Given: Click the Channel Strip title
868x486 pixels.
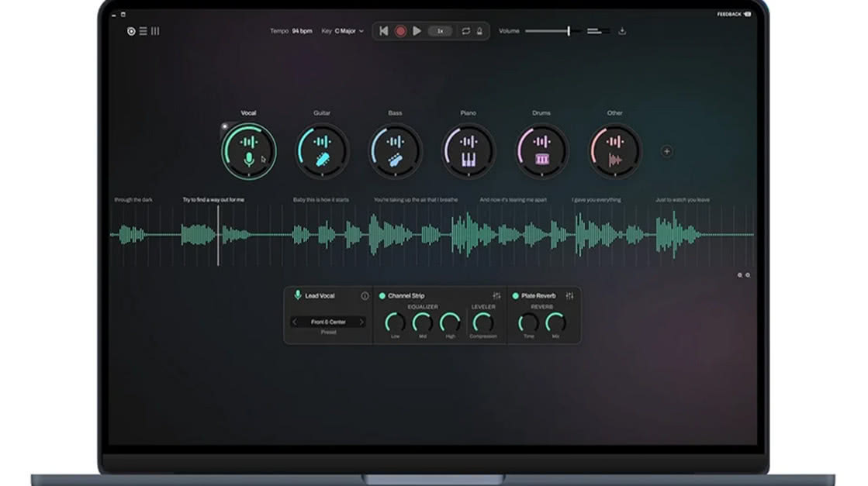Looking at the screenshot, I should 406,296.
